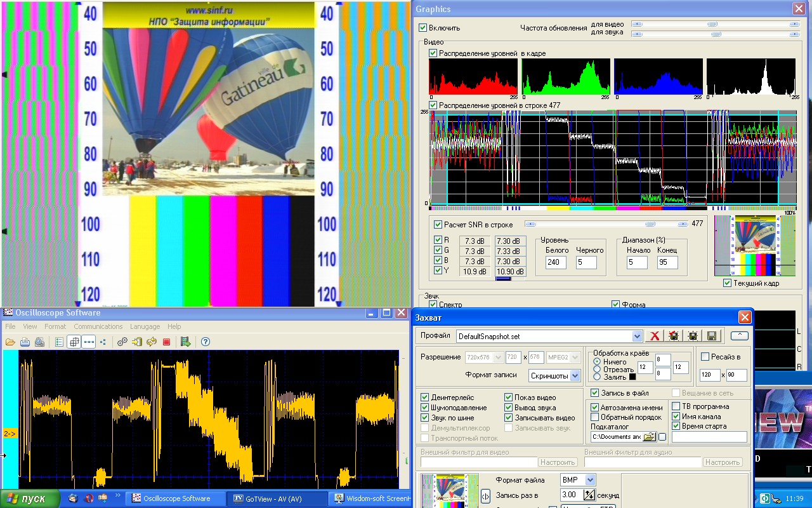The height and width of the screenshot is (508, 812).
Task: Toggle the Включить checkbox in Graphics
Action: (x=423, y=28)
